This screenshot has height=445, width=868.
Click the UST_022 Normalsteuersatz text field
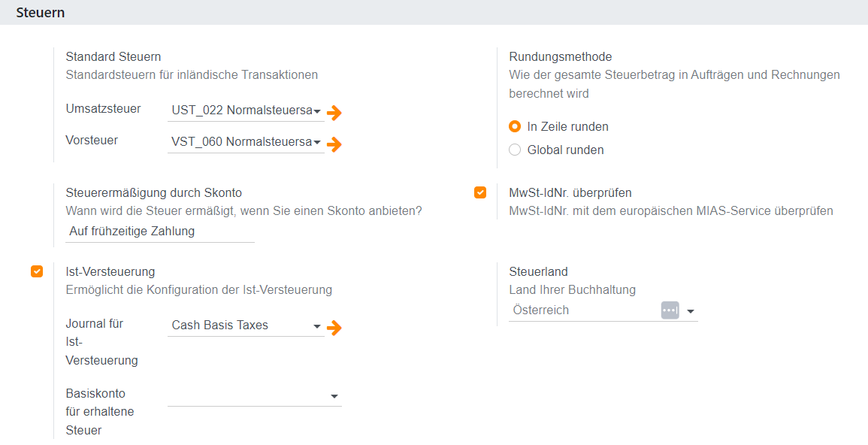coord(240,110)
